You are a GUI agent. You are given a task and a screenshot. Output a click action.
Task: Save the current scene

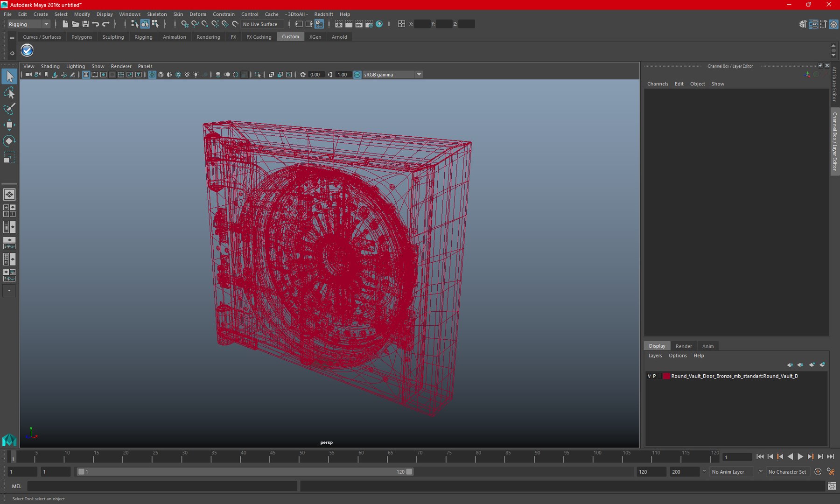coord(85,24)
